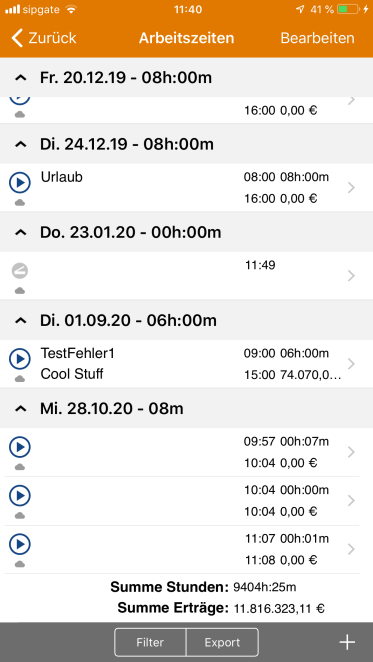Collapse the Mi. 28.10.20 section
Screen dimensions: 373x662
tap(21, 409)
